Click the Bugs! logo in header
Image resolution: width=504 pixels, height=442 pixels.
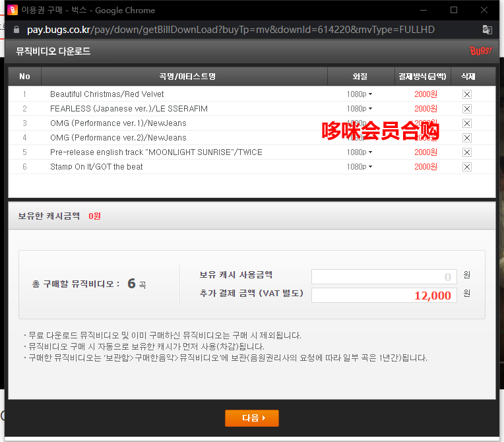[x=480, y=51]
